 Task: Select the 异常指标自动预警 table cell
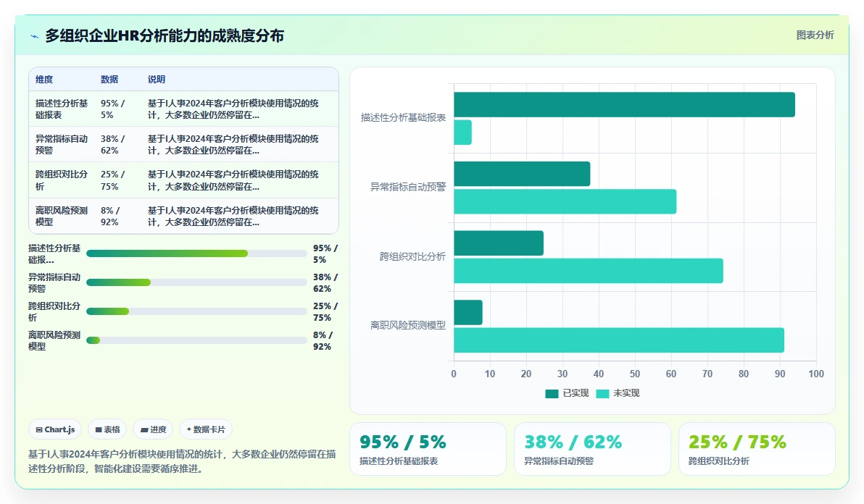point(62,144)
